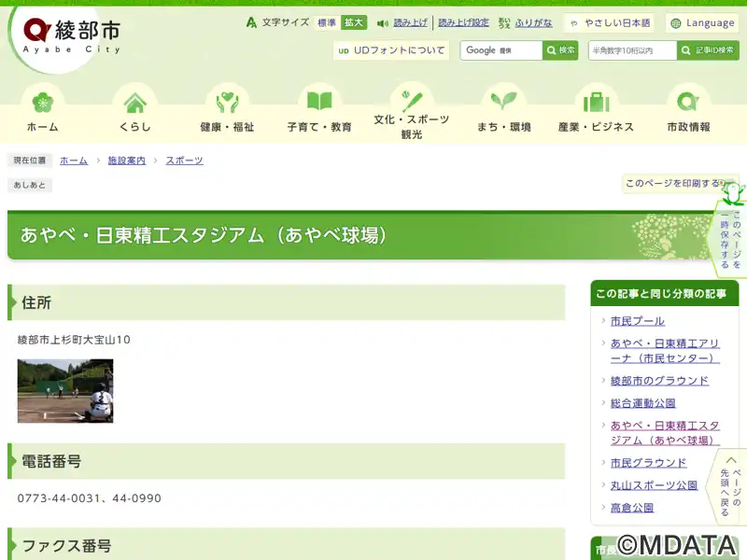Set text size to 標準

[327, 22]
